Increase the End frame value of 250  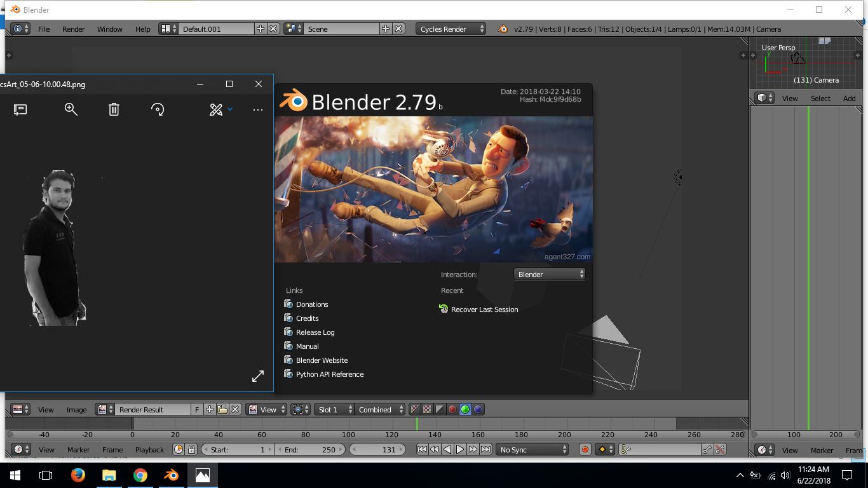point(339,449)
